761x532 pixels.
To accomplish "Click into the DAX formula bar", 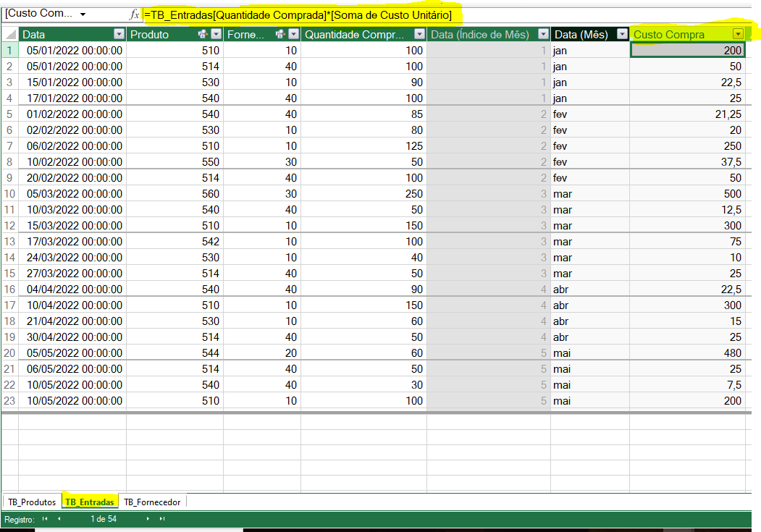I will pyautogui.click(x=447, y=15).
